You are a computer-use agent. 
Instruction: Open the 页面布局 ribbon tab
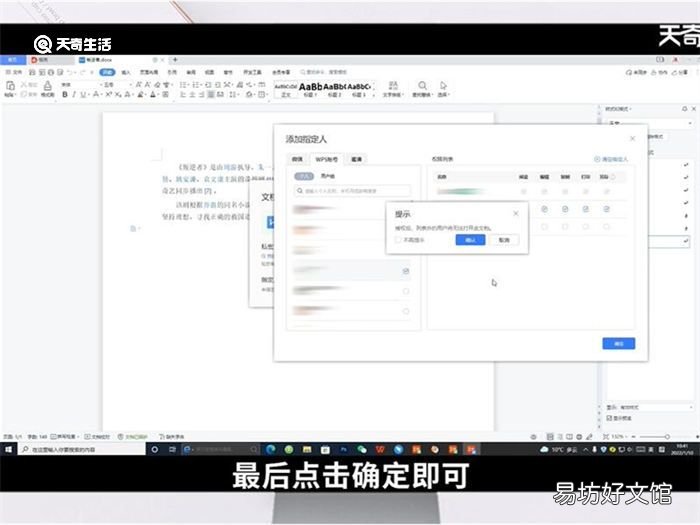pos(149,72)
